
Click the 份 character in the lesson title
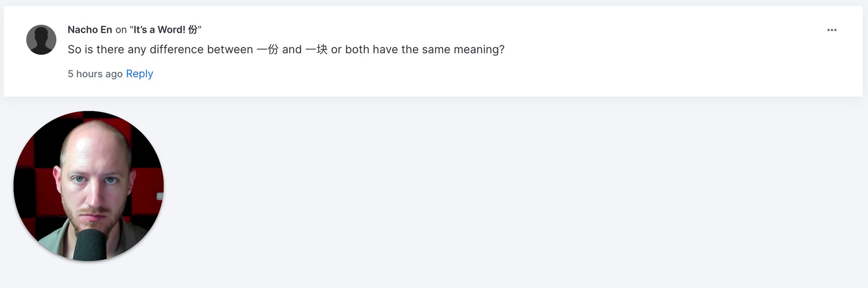[x=193, y=30]
